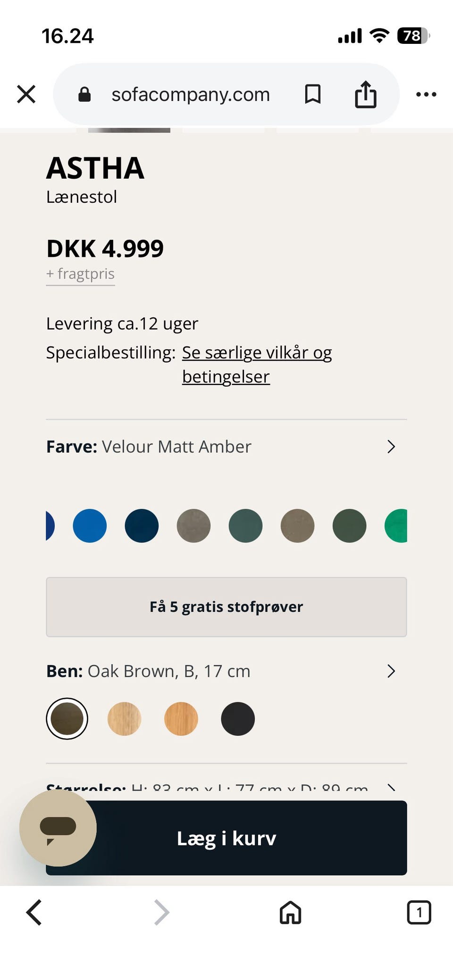Open the særlige vilkår og betingelser link
The height and width of the screenshot is (980, 453).
(x=257, y=353)
